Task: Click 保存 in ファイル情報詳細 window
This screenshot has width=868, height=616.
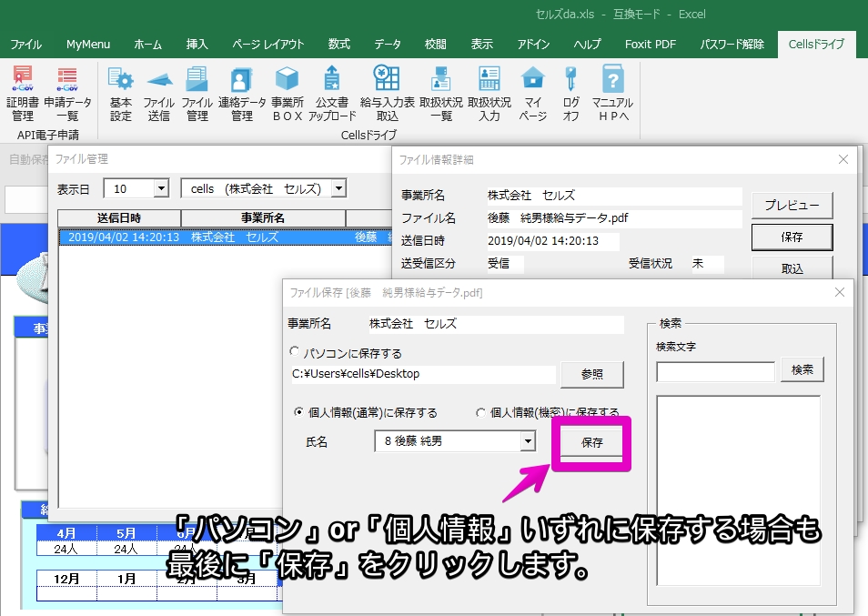Action: point(792,237)
